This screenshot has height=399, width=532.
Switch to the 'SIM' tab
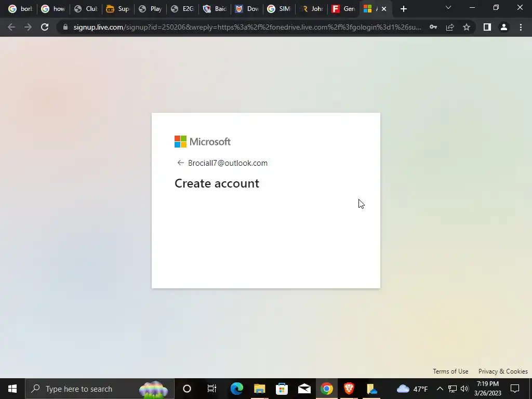pos(279,9)
